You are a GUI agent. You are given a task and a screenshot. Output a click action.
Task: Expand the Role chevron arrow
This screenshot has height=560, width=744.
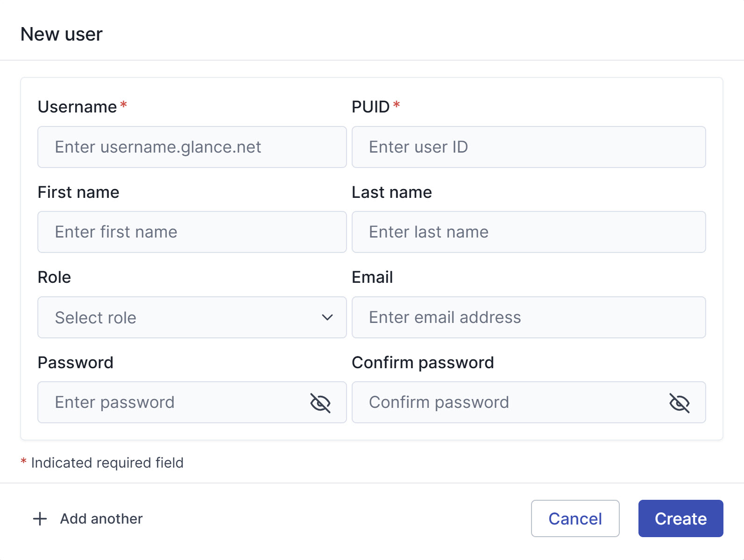[327, 317]
